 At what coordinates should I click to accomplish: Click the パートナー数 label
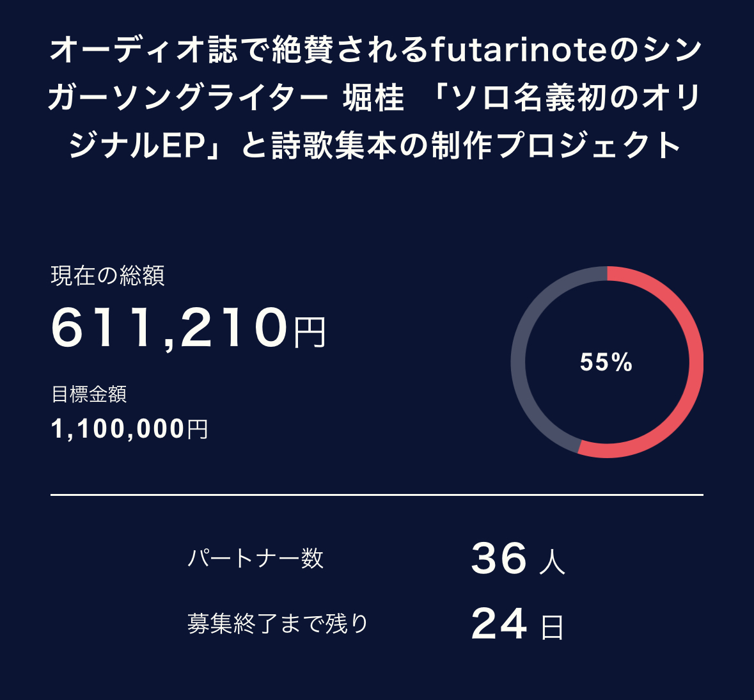point(256,559)
